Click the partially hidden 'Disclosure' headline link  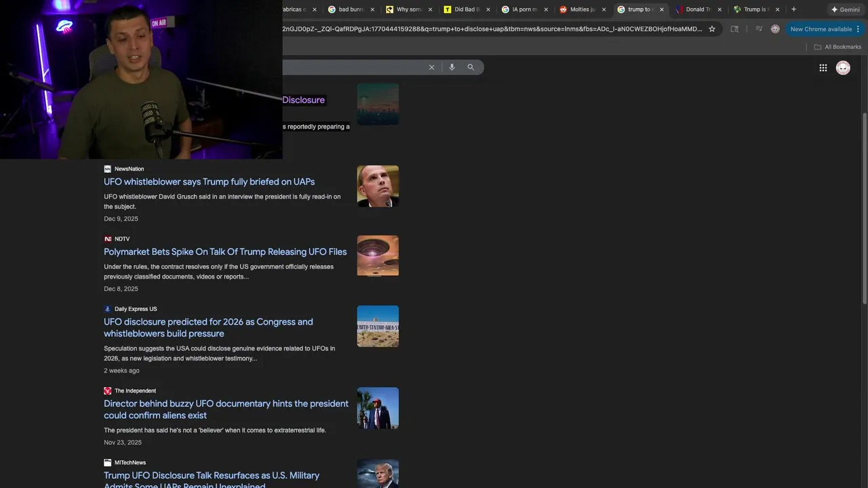tap(304, 100)
